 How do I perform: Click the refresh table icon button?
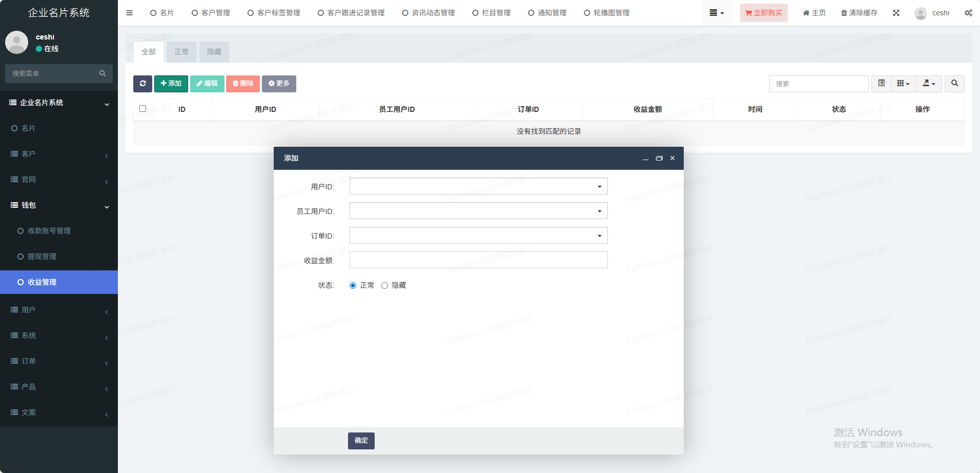142,84
